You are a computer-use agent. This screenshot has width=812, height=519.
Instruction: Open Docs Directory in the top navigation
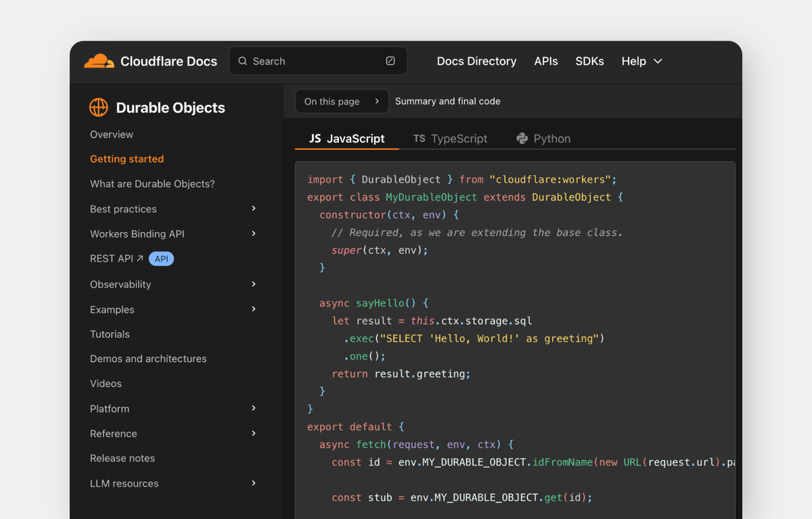pos(476,61)
